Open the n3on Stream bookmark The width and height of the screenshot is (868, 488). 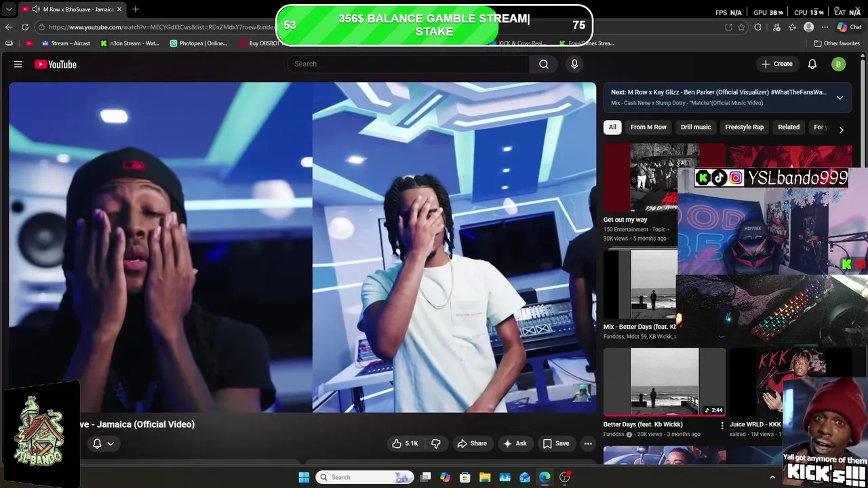[130, 43]
